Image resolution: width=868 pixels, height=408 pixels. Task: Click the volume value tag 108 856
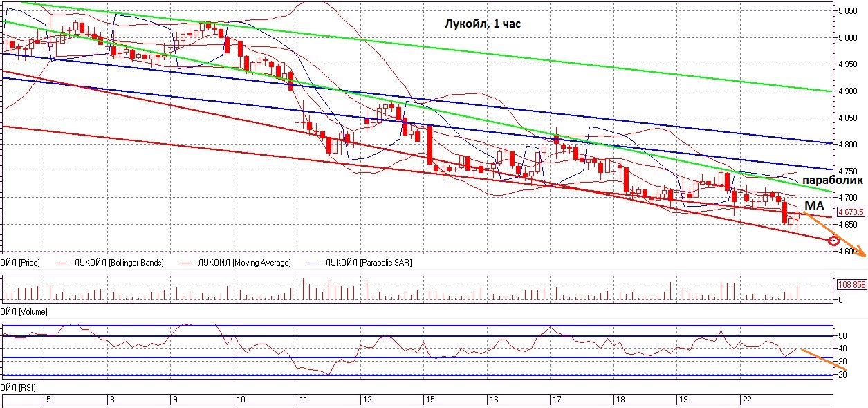click(852, 284)
